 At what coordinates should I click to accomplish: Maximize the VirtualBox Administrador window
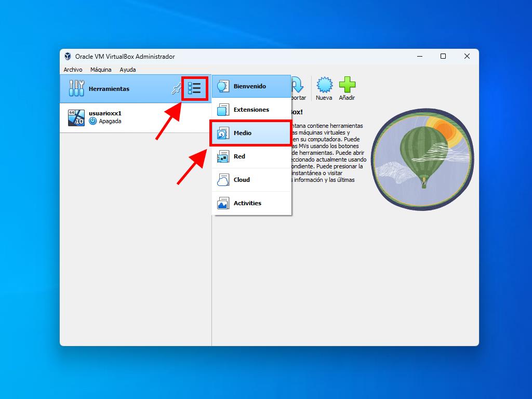(443, 57)
